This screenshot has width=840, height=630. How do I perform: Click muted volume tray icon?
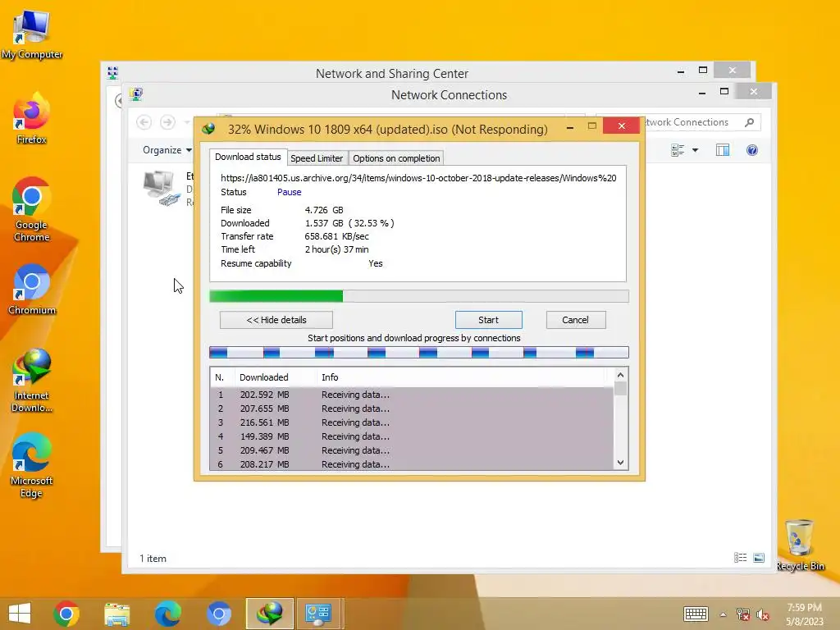pyautogui.click(x=762, y=614)
